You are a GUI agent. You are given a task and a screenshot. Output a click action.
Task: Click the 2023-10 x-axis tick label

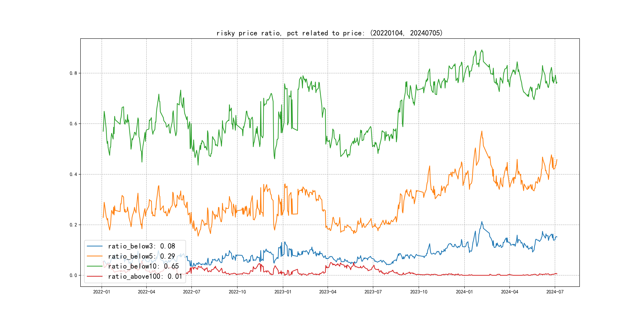tap(418, 292)
